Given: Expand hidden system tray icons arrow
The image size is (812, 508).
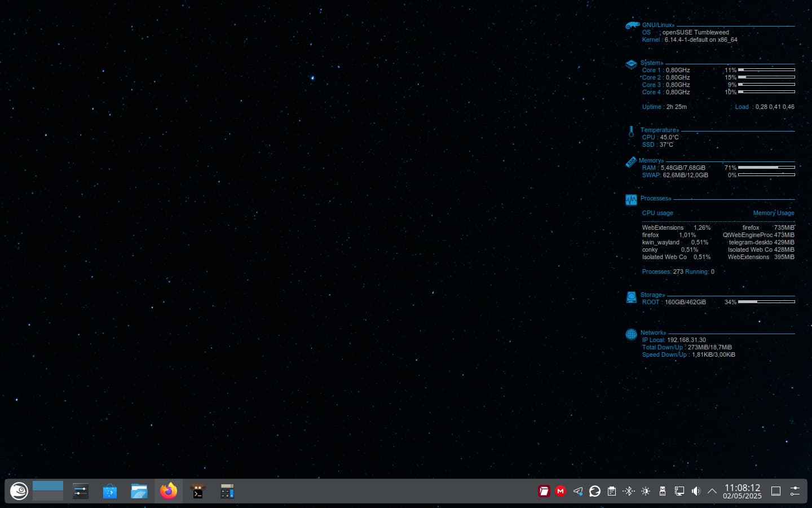Looking at the screenshot, I should [712, 491].
